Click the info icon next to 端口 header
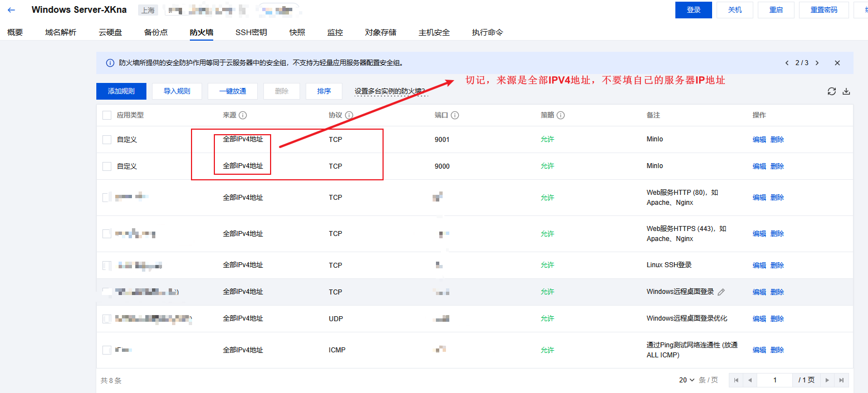The image size is (868, 393). click(x=454, y=115)
